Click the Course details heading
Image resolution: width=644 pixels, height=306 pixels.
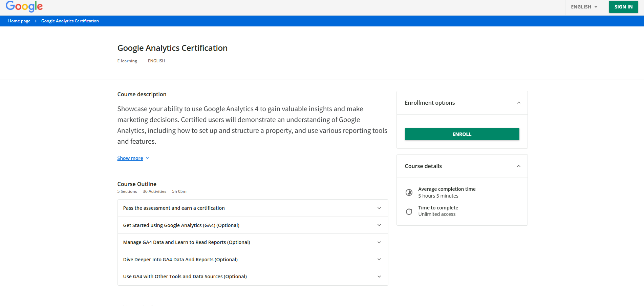[423, 166]
